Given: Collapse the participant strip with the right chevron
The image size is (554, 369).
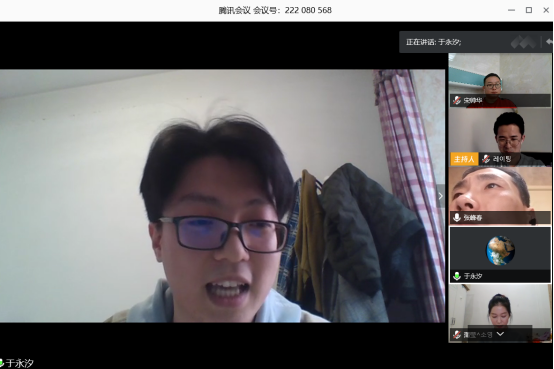Looking at the screenshot, I should click(x=441, y=196).
